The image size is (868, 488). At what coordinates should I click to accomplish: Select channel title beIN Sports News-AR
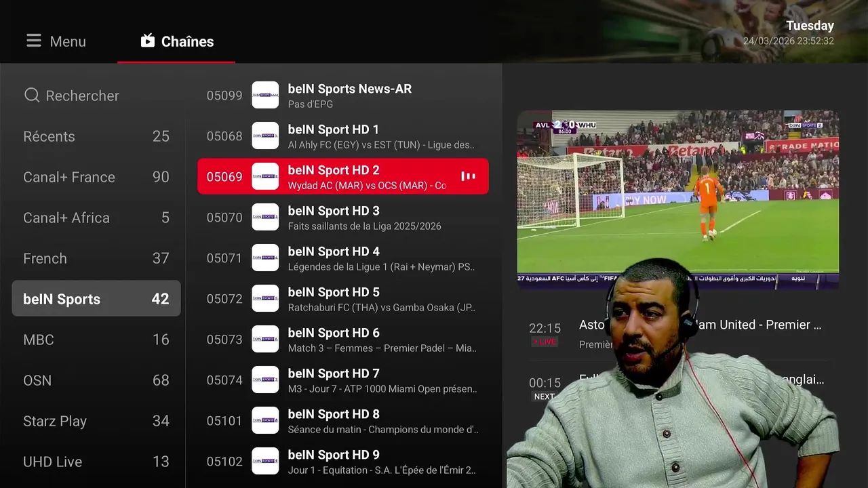pos(349,89)
